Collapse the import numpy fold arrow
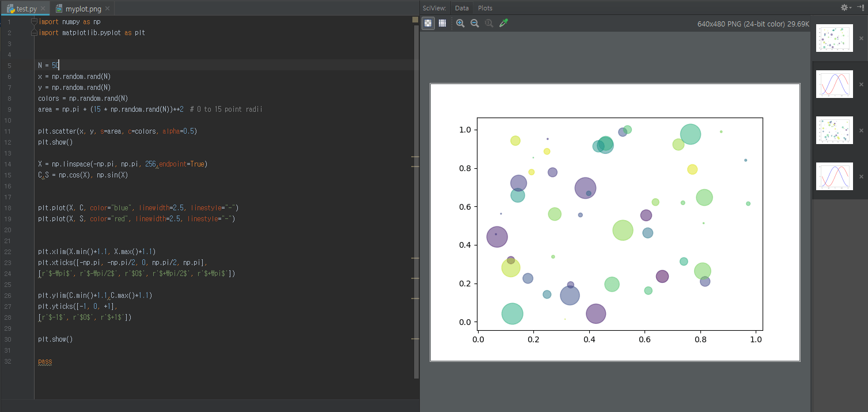Viewport: 868px width, 412px height. [34, 21]
